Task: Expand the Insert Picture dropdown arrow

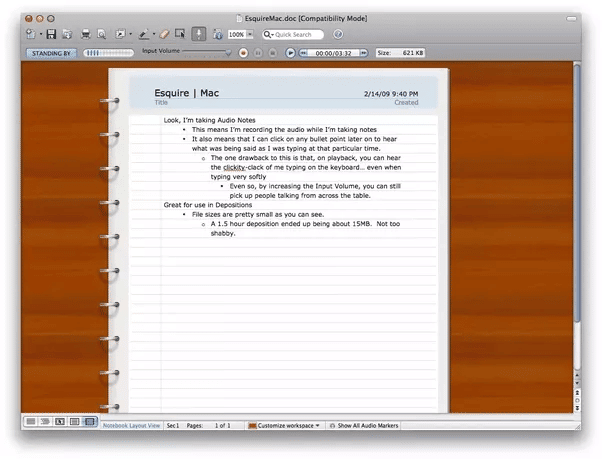Action: 131,34
